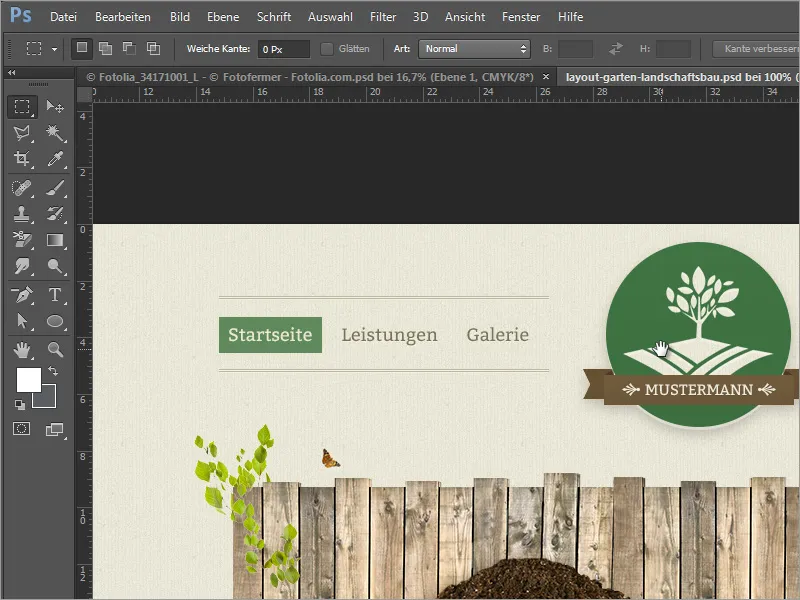The width and height of the screenshot is (800, 600).
Task: Choose New Selection mode
Action: coord(82,48)
